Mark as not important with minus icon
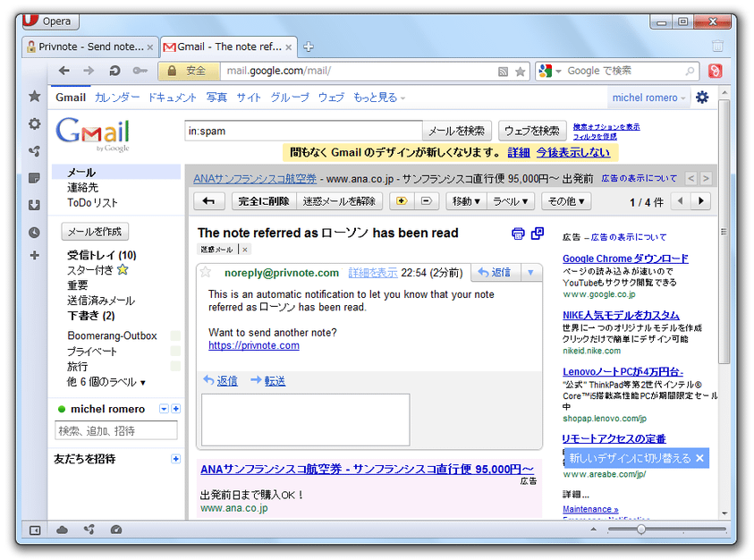This screenshot has height=560, width=754. [427, 201]
